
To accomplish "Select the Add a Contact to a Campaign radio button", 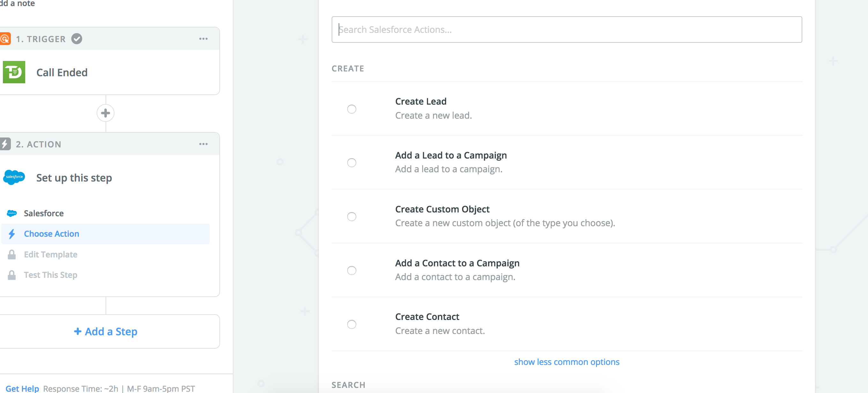I will tap(351, 270).
